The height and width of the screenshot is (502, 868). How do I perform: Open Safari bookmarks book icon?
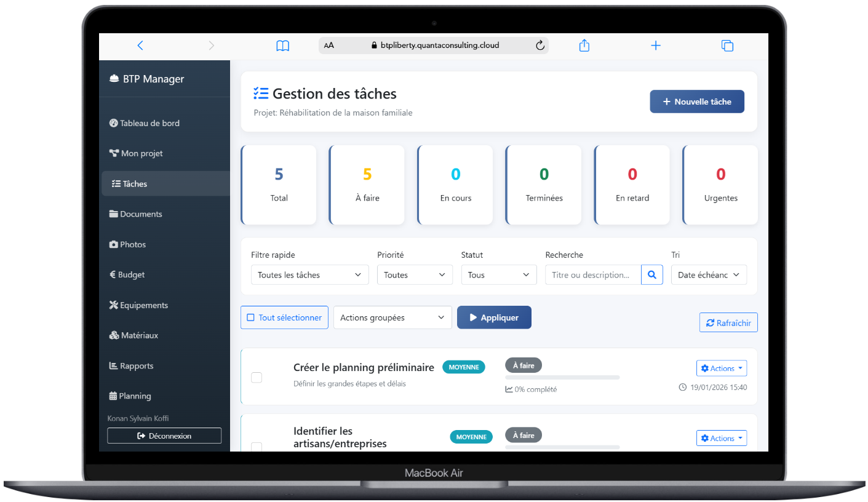[x=282, y=46]
